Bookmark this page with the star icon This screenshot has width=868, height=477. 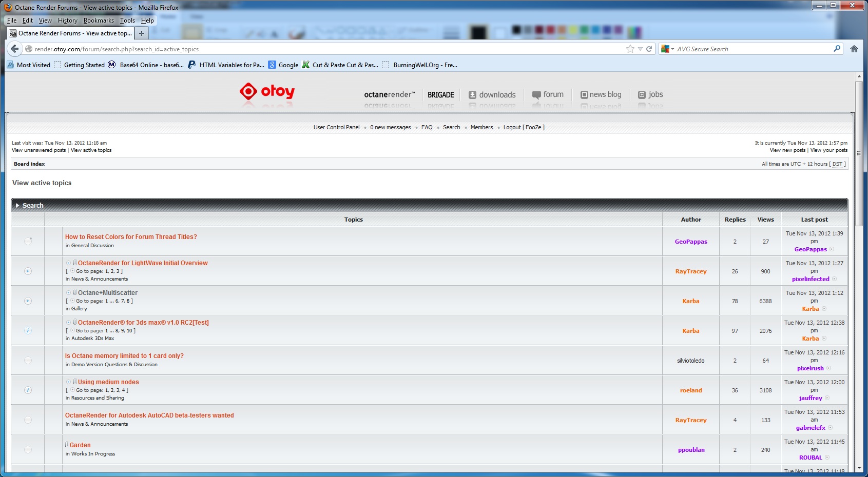(630, 49)
